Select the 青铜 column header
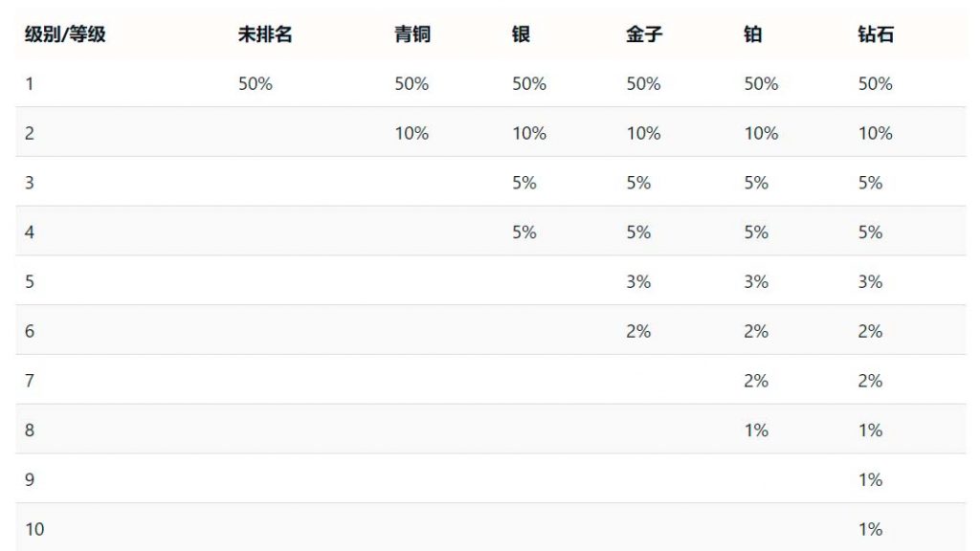 tap(412, 34)
